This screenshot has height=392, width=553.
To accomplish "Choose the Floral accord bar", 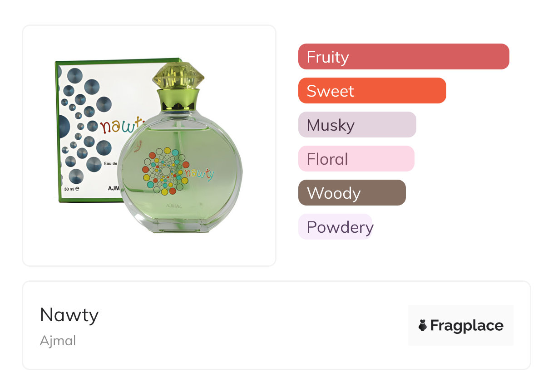I will 356,159.
